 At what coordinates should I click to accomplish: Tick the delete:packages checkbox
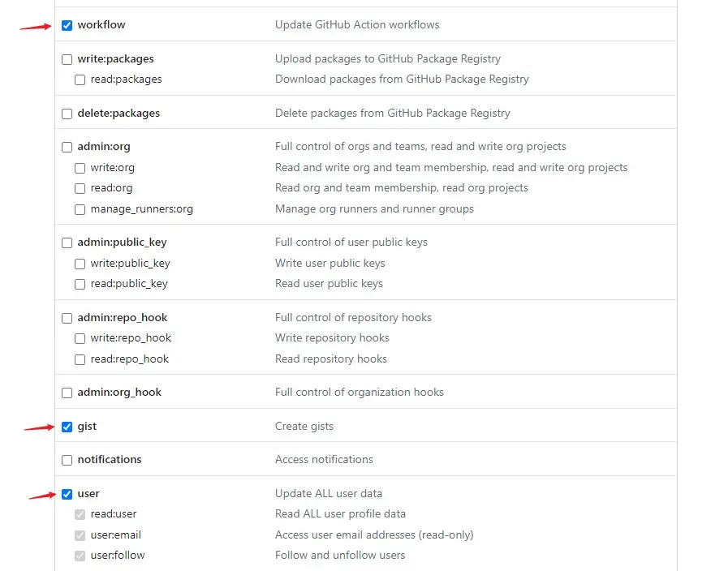[67, 114]
